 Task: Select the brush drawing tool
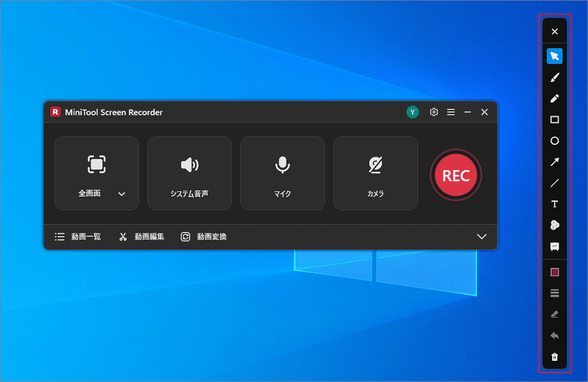(554, 77)
